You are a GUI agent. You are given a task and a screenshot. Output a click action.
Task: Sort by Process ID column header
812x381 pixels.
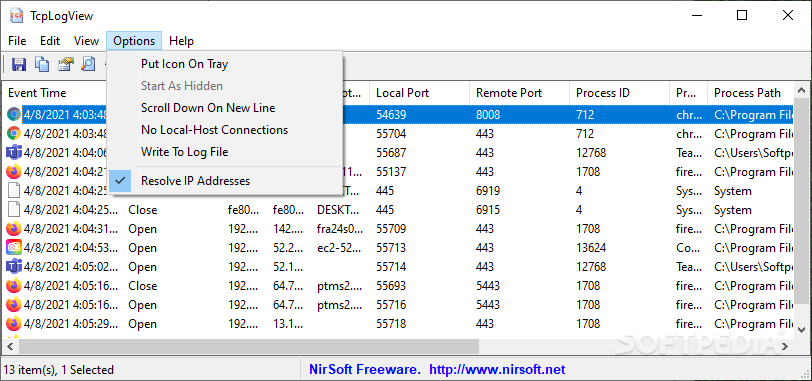619,93
